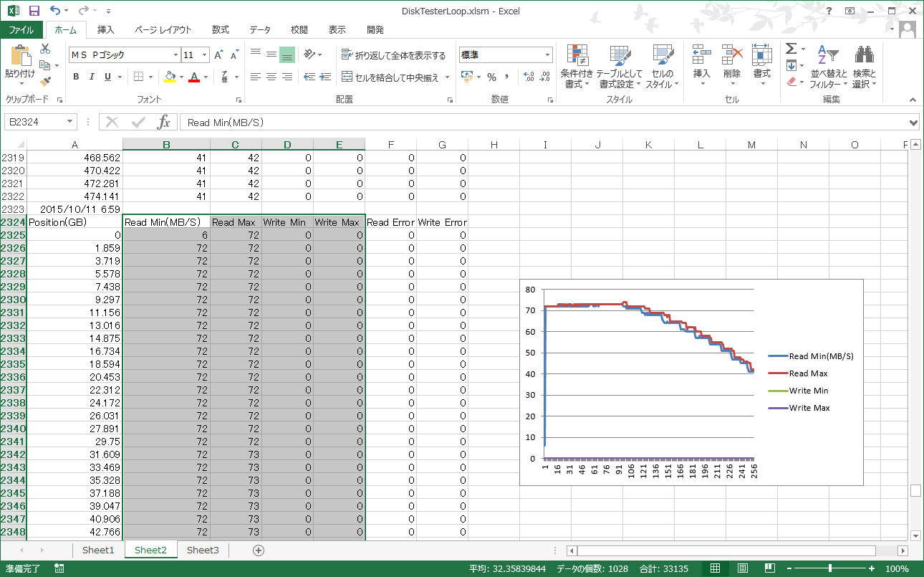The image size is (924, 577).
Task: Click the zoom slider in status bar
Action: pos(829,569)
